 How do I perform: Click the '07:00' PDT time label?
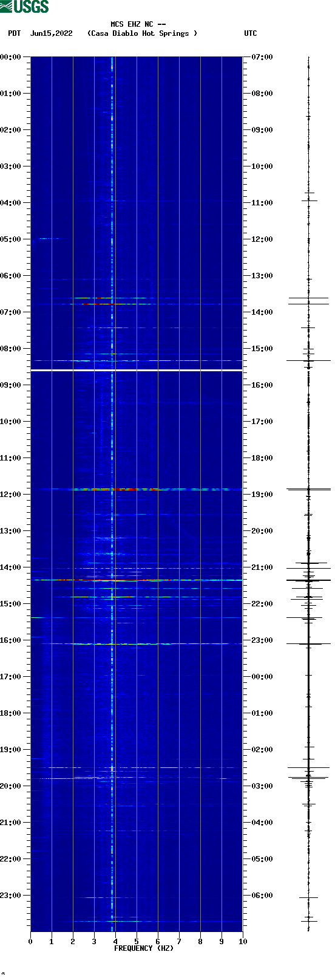pyautogui.click(x=10, y=312)
